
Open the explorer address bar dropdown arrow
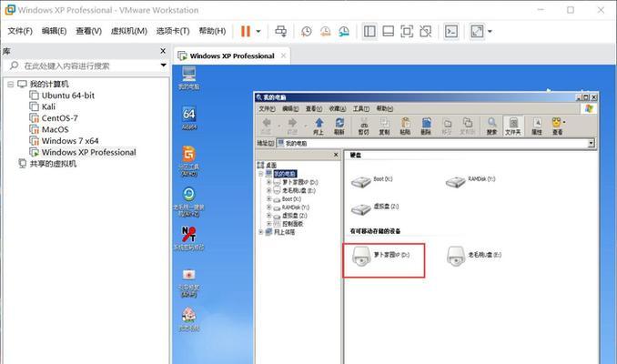591,143
